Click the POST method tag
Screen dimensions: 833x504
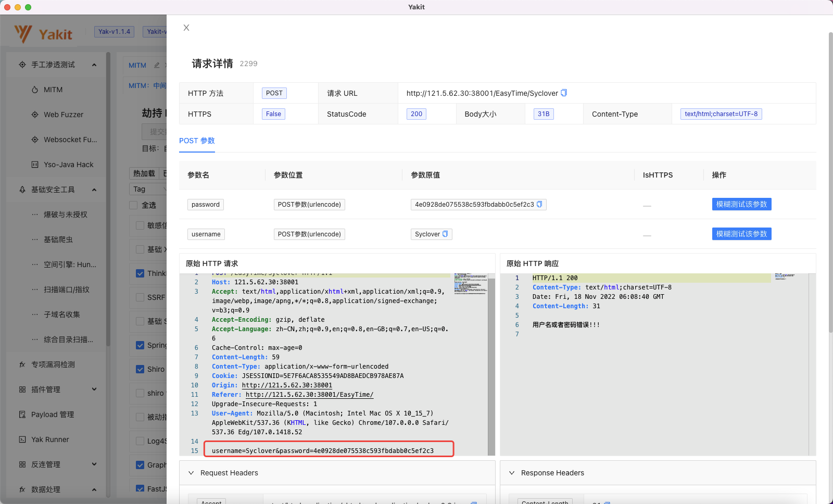coord(274,93)
